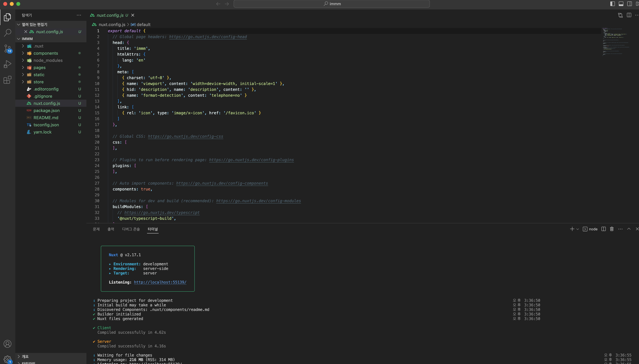Split the terminal panel
Viewport: 639px width, 364px height.
click(x=603, y=229)
